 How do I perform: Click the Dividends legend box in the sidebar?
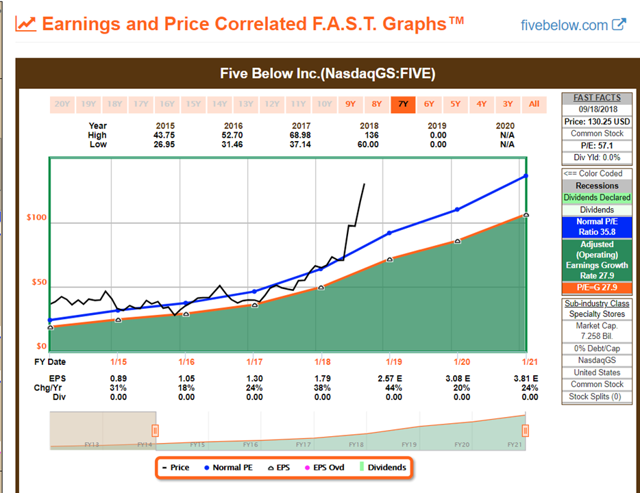[597, 210]
